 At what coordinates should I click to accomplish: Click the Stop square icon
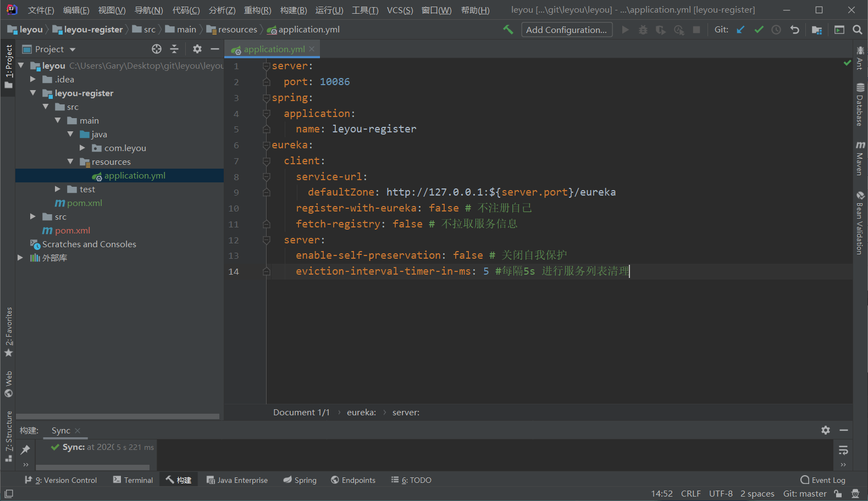pos(696,30)
